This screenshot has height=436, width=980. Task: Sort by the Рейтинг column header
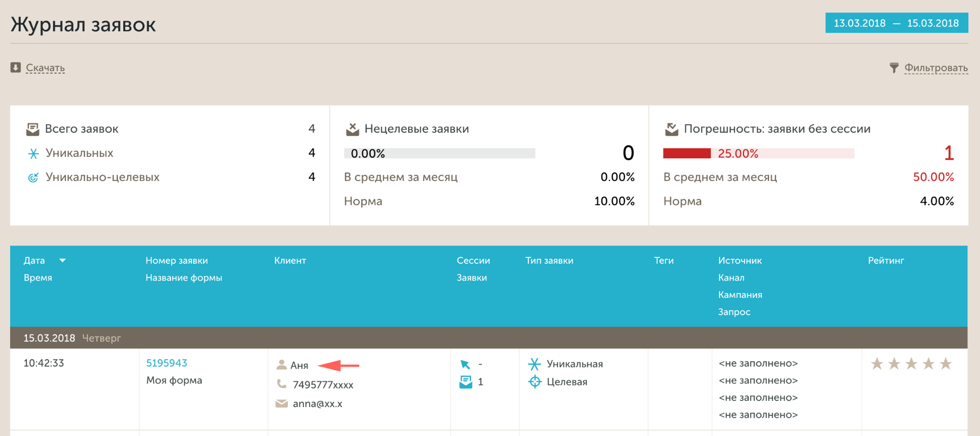(x=886, y=260)
